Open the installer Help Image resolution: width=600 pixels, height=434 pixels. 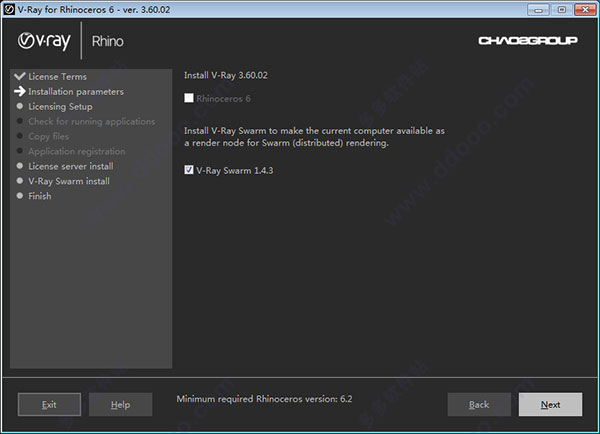[x=120, y=404]
